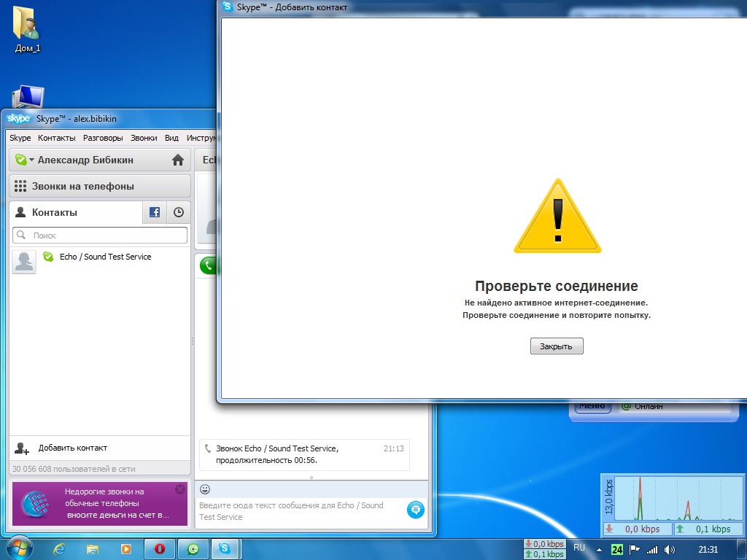Image resolution: width=747 pixels, height=560 pixels.
Task: Close the purple ad banner
Action: (x=180, y=489)
